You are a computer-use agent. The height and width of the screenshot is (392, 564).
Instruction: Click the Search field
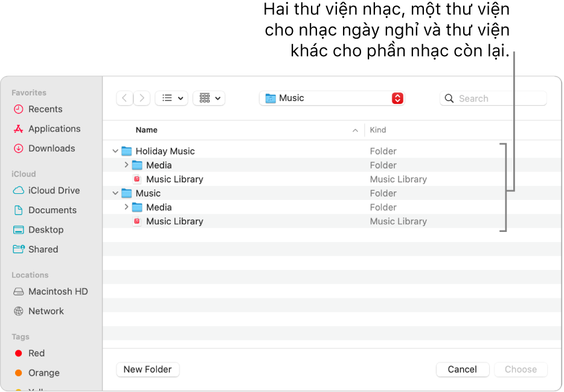493,98
